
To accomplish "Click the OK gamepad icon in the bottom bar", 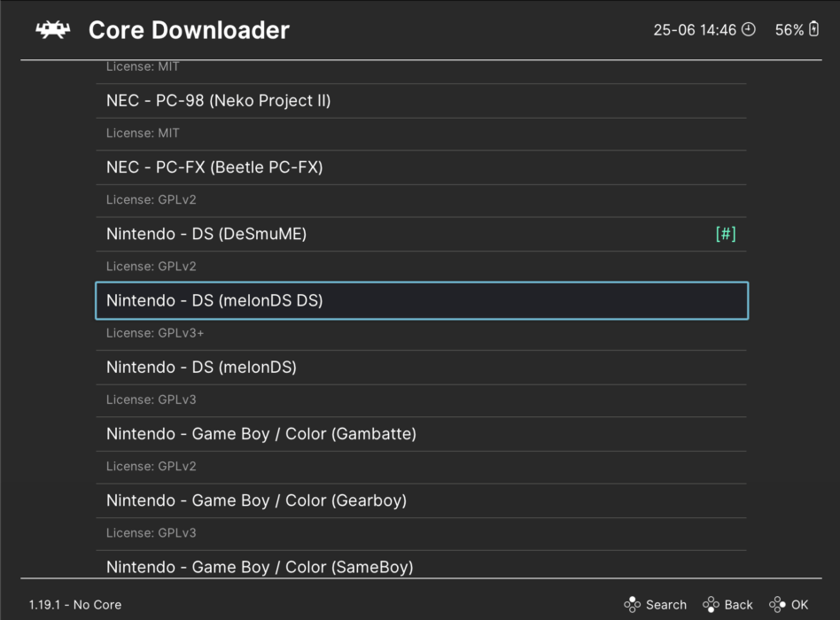I will pyautogui.click(x=776, y=604).
